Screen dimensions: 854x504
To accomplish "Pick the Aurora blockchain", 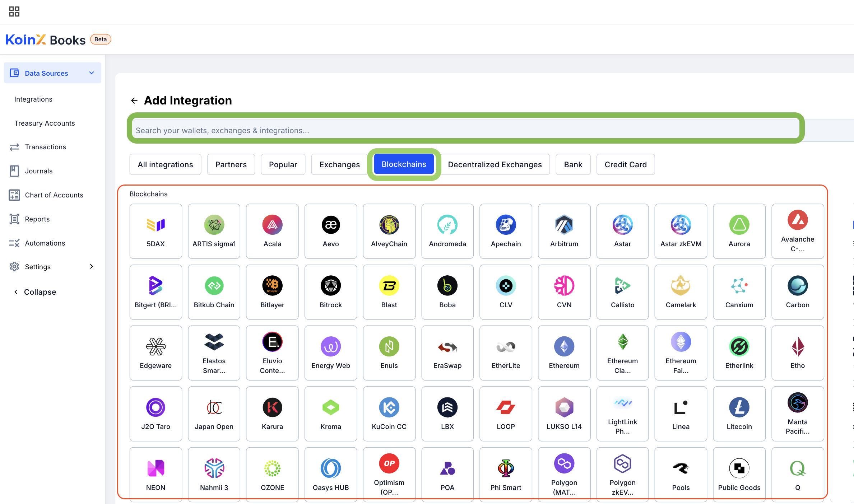I will 739,231.
